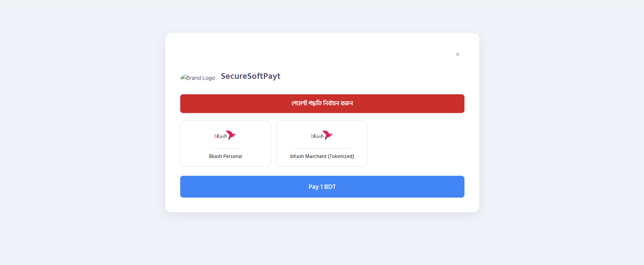Click the bKash logo on Bkash Personal card
644x265 pixels.
pos(225,135)
